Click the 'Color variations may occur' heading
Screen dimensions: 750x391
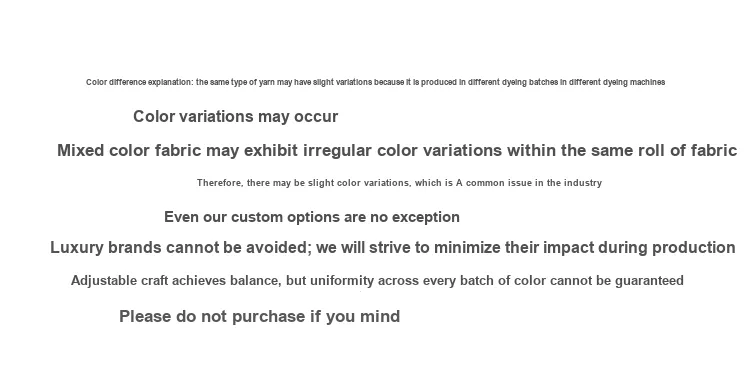[x=235, y=116]
